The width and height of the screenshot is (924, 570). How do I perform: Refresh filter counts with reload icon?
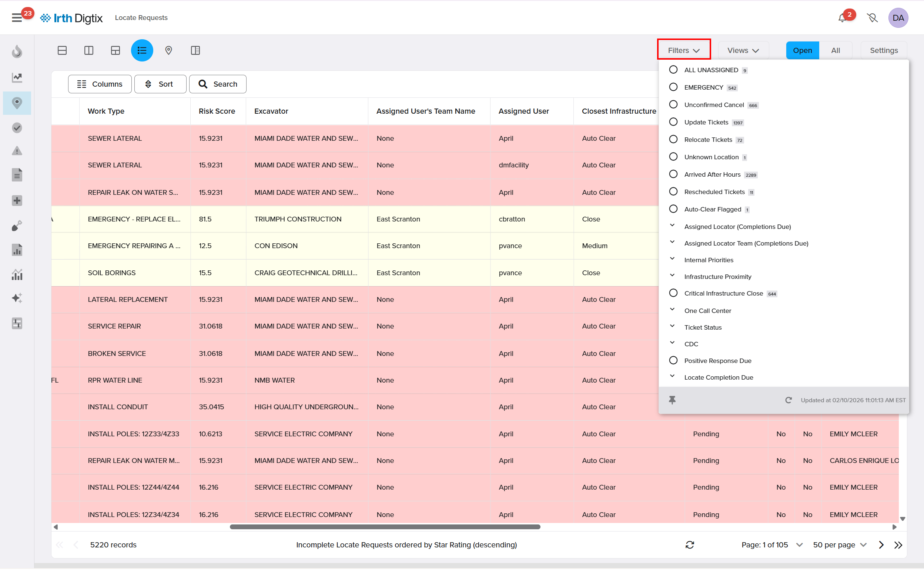[x=788, y=400]
